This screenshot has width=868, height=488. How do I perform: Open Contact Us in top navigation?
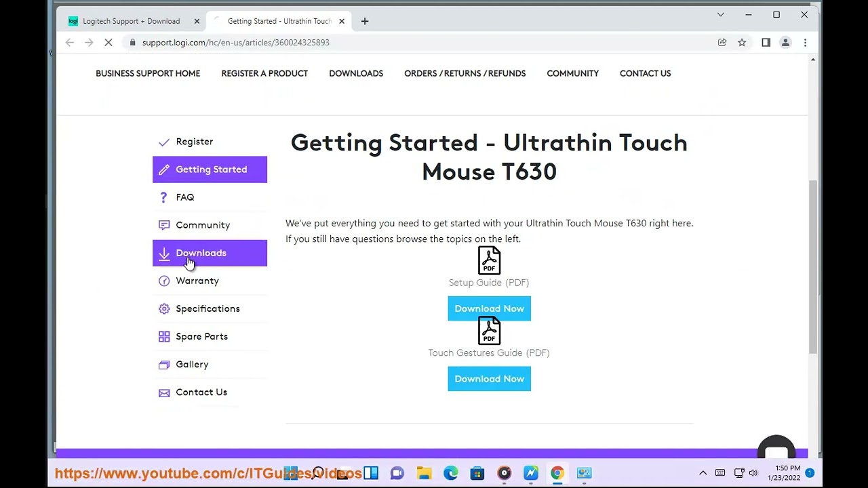pyautogui.click(x=646, y=73)
